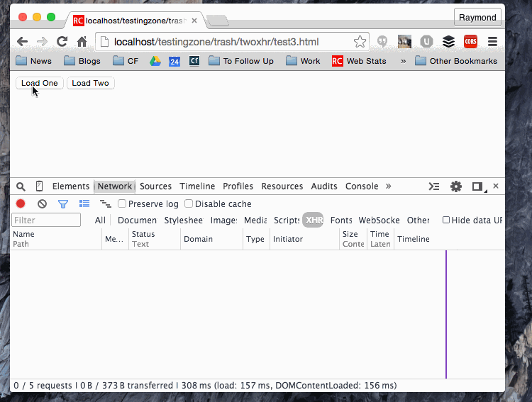Click the Load Two button

(x=90, y=83)
